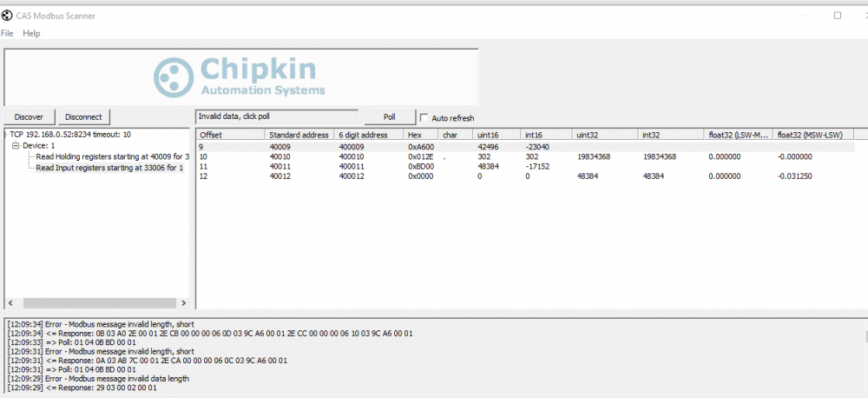Collapse the Device: 1 tree node
This screenshot has width=868, height=398.
(16, 146)
